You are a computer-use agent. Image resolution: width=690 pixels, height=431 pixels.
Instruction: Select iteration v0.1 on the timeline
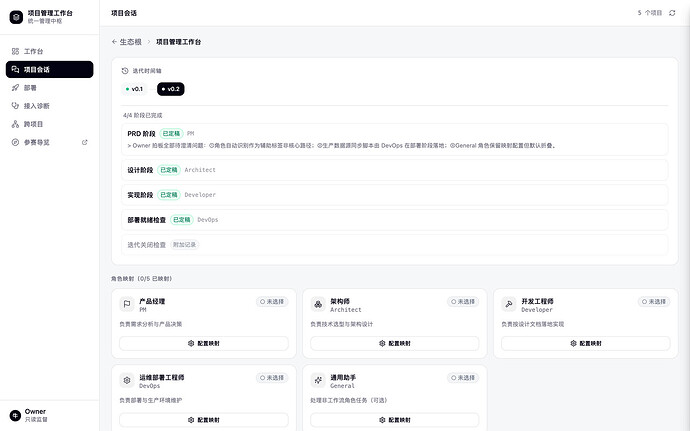click(135, 89)
